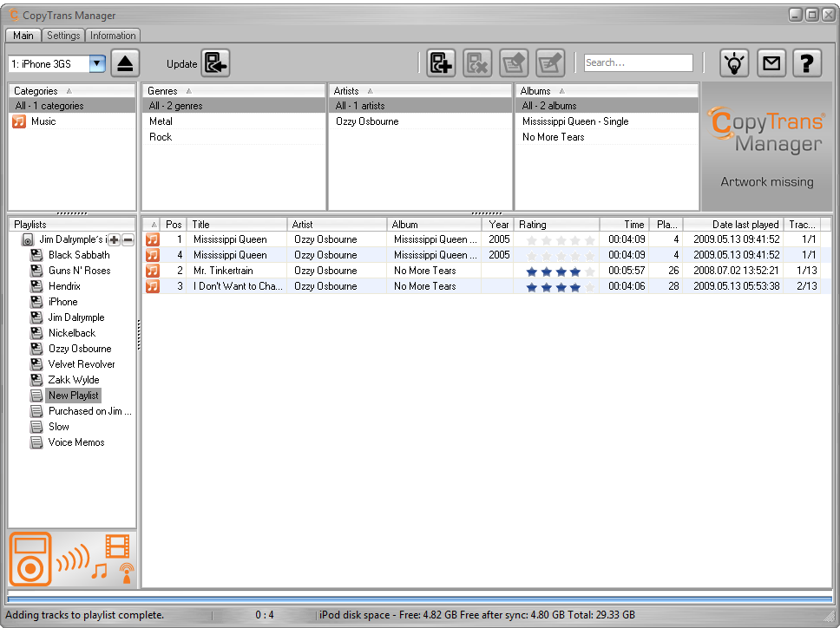840x628 pixels.
Task: Select All - 2 genres
Action: click(x=233, y=106)
